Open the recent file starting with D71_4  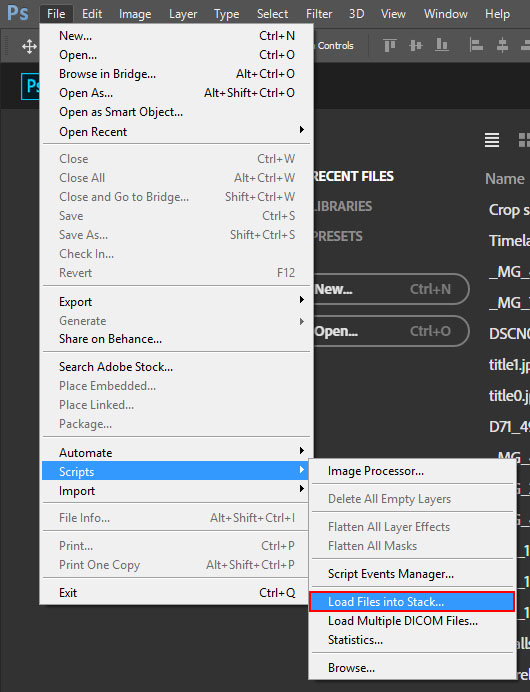pyautogui.click(x=509, y=426)
